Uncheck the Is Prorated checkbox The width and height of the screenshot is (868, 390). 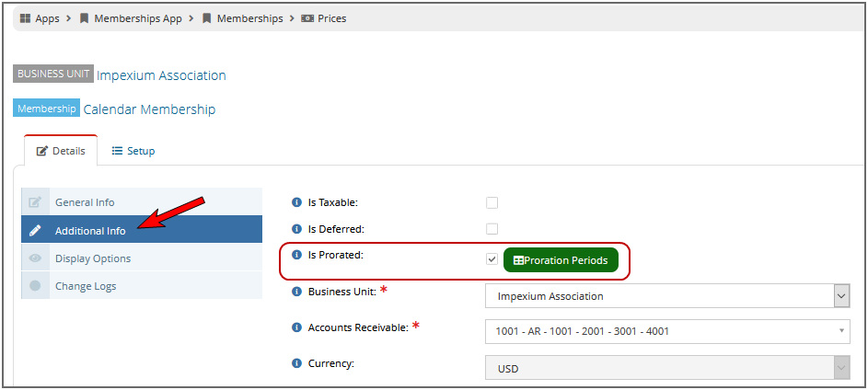click(492, 259)
